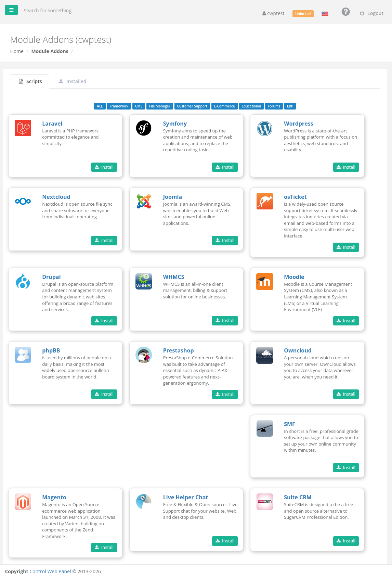392x578 pixels.
Task: Install WHMCS
Action: pyautogui.click(x=225, y=320)
